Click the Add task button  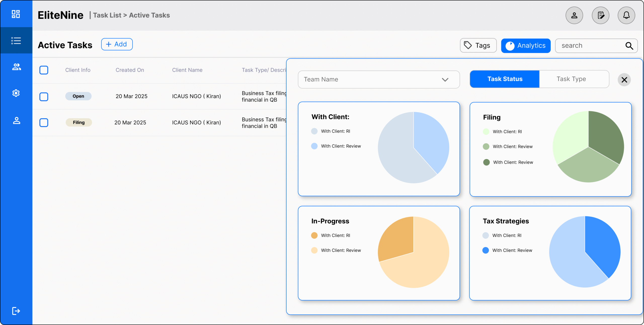coord(117,44)
